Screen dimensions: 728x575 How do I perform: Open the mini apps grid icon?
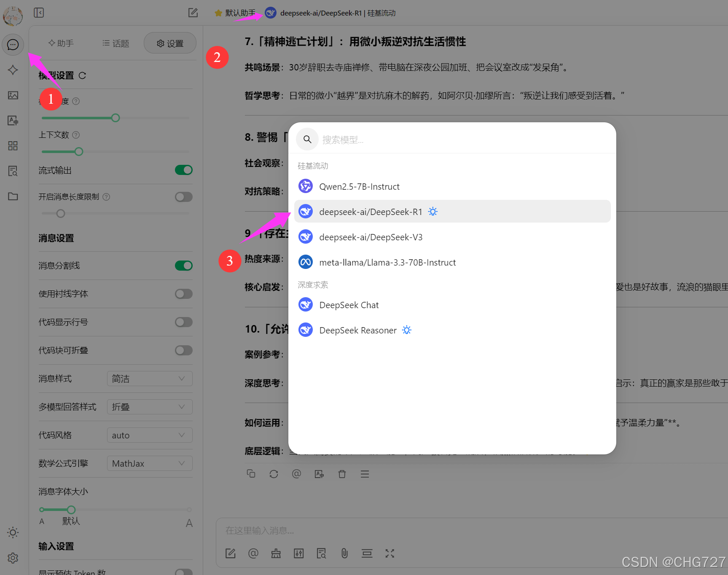click(x=13, y=146)
